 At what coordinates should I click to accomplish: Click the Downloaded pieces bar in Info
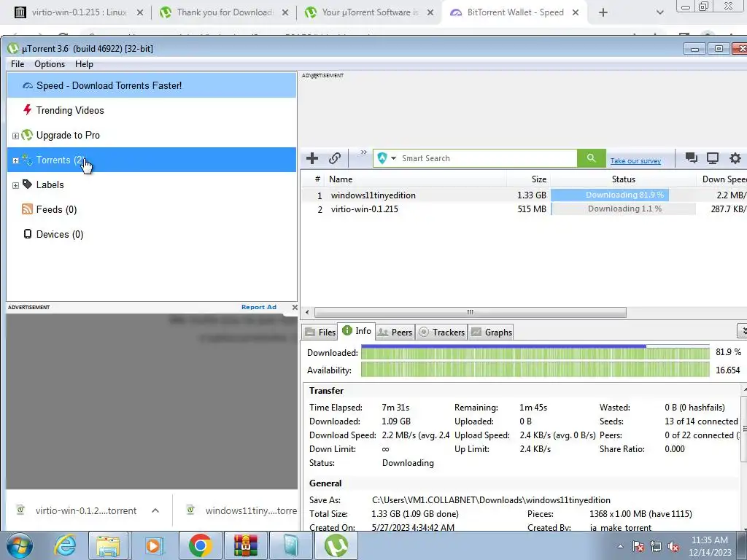[535, 352]
